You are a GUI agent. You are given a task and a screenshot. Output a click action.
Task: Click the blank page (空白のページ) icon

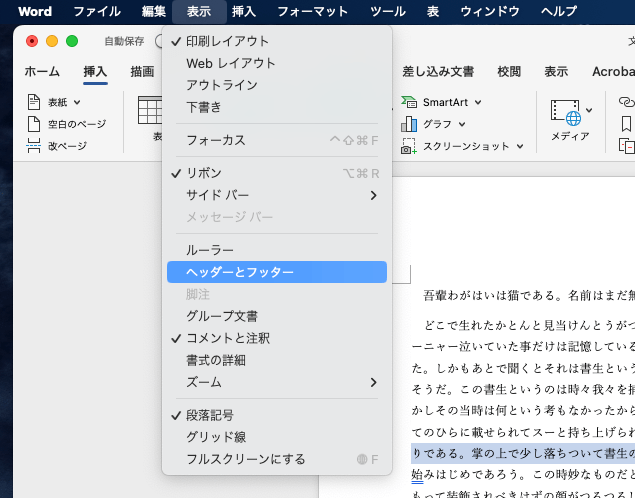pos(34,124)
